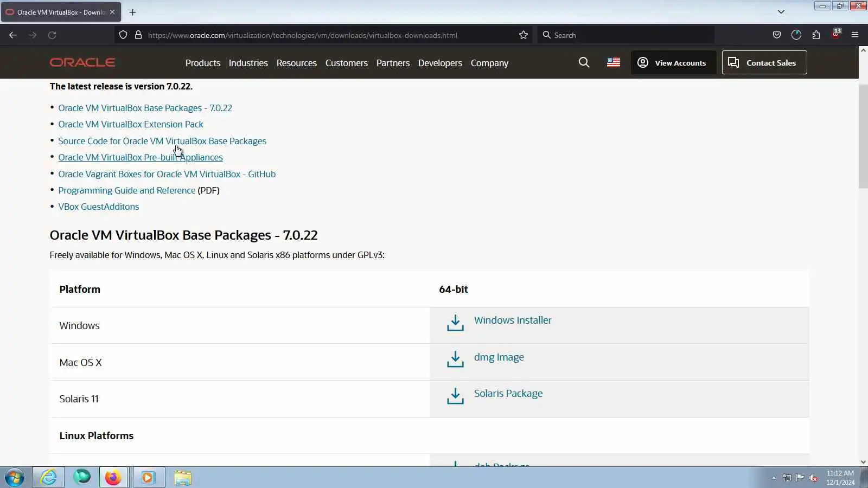Screen dimensions: 868x488
Task: Open the Products menu
Action: 203,63
